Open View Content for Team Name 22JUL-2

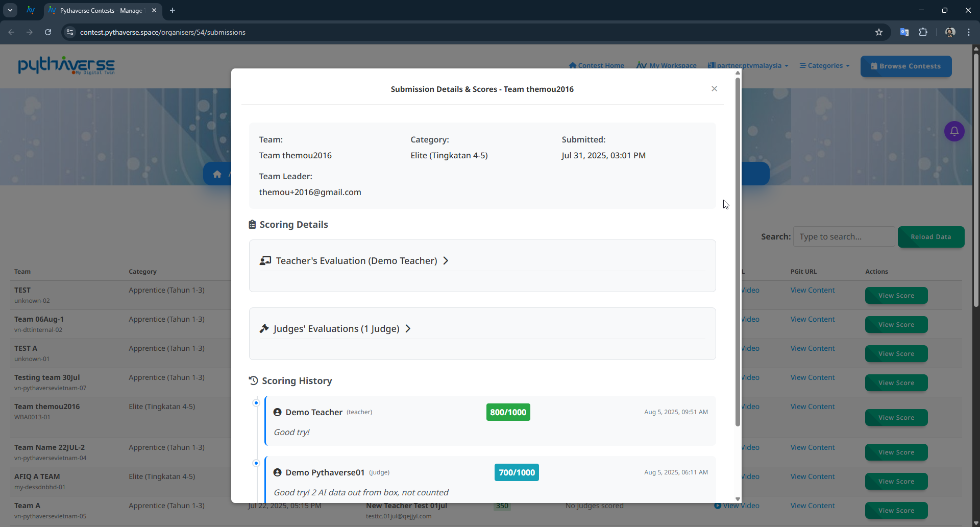tap(813, 447)
